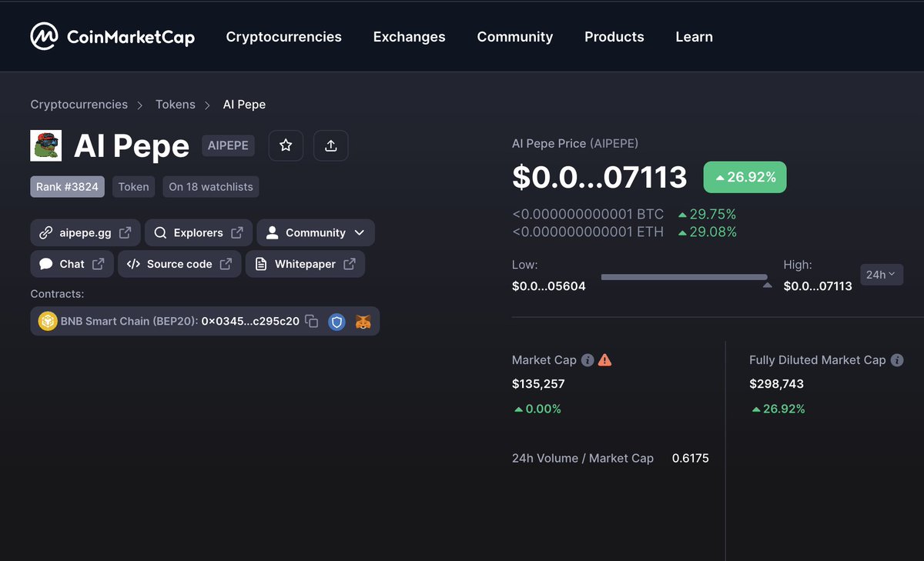Click the $298,743 fully diluted value

(x=776, y=383)
